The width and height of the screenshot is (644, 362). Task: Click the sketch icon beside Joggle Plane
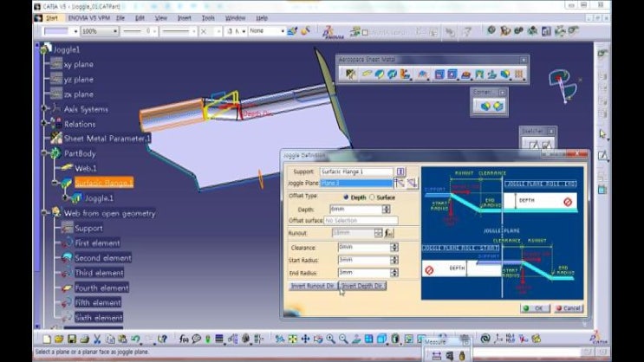(400, 184)
